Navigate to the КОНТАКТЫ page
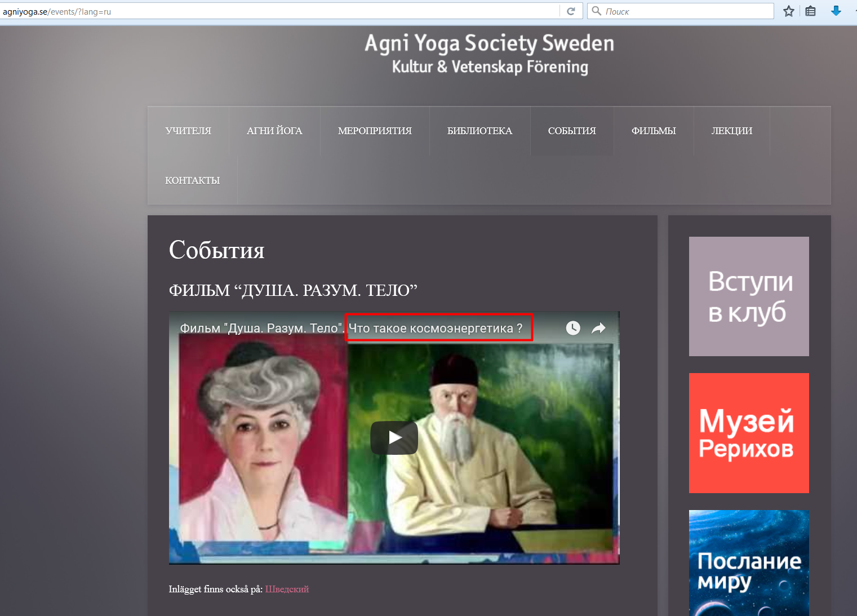 pyautogui.click(x=192, y=180)
